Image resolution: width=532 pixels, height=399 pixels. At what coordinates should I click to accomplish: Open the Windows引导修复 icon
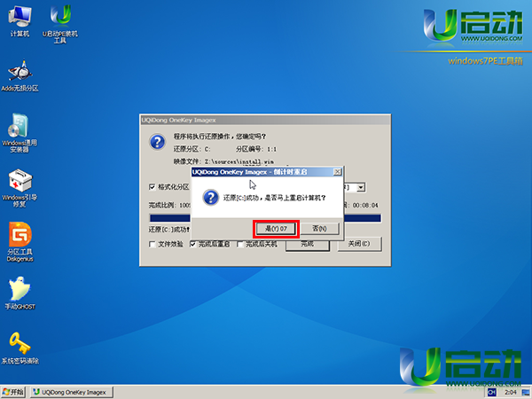20,188
